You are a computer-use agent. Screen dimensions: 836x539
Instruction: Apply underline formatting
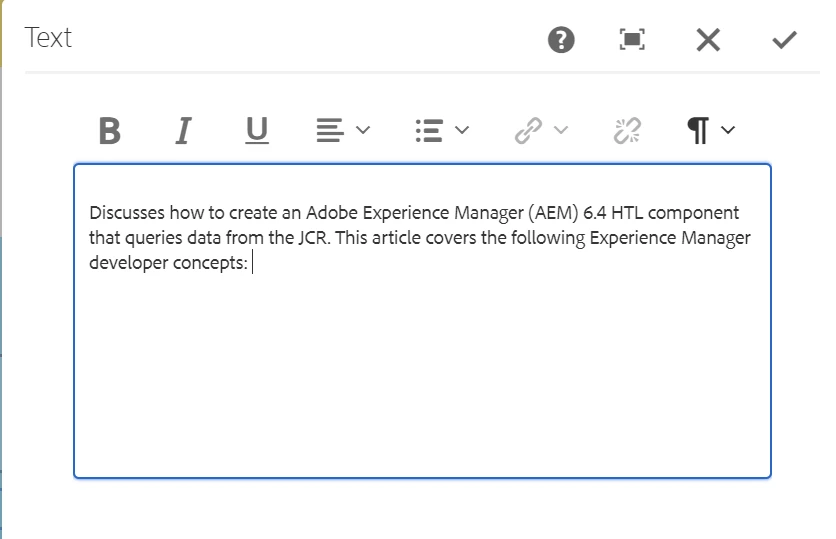click(256, 131)
